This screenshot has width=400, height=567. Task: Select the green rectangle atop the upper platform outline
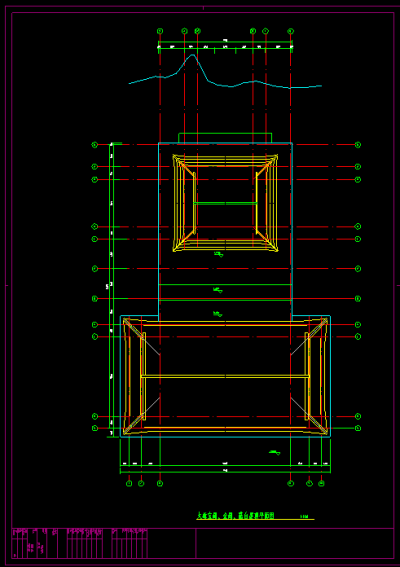click(225, 138)
